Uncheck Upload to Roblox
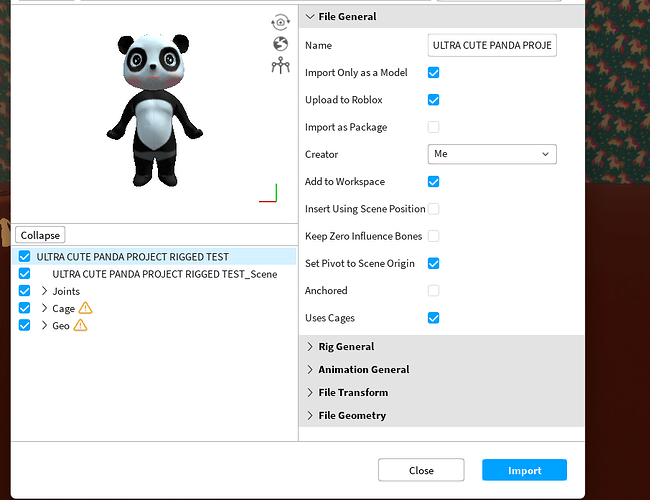650x500 pixels. point(434,100)
